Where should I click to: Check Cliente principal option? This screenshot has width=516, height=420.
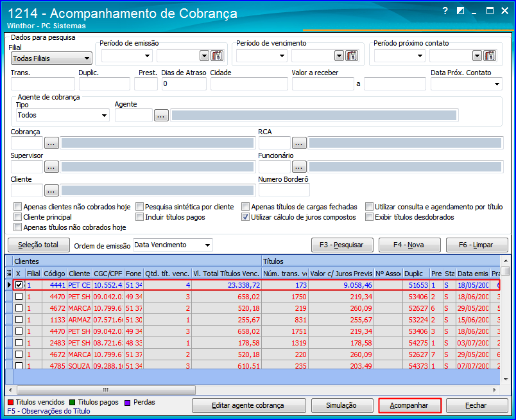pyautogui.click(x=18, y=217)
